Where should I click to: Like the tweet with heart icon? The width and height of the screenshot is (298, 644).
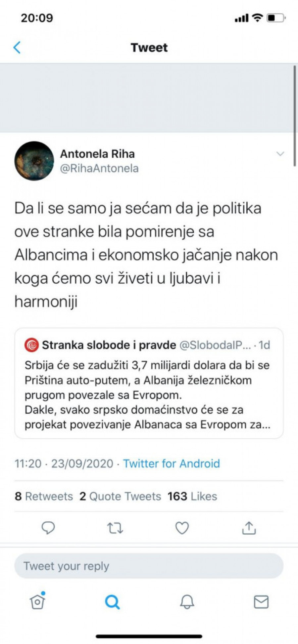point(182,528)
